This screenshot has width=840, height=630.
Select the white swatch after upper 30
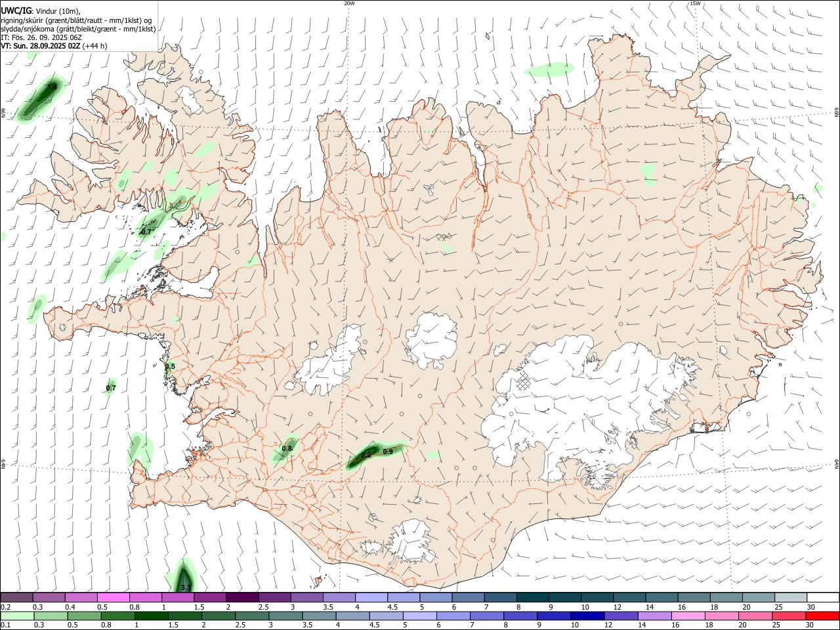(x=822, y=597)
